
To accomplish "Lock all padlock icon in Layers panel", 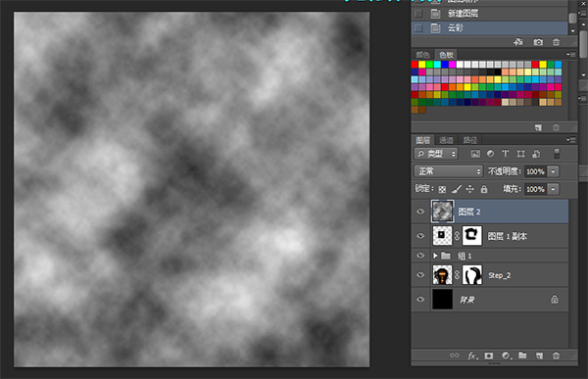I will click(484, 189).
